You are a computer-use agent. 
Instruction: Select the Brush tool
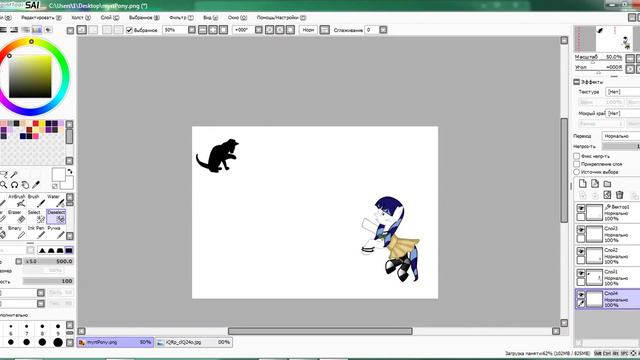point(37,201)
